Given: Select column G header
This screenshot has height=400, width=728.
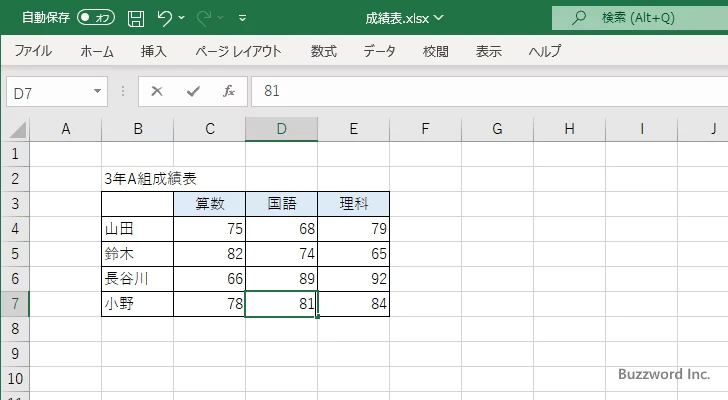Looking at the screenshot, I should (x=497, y=129).
